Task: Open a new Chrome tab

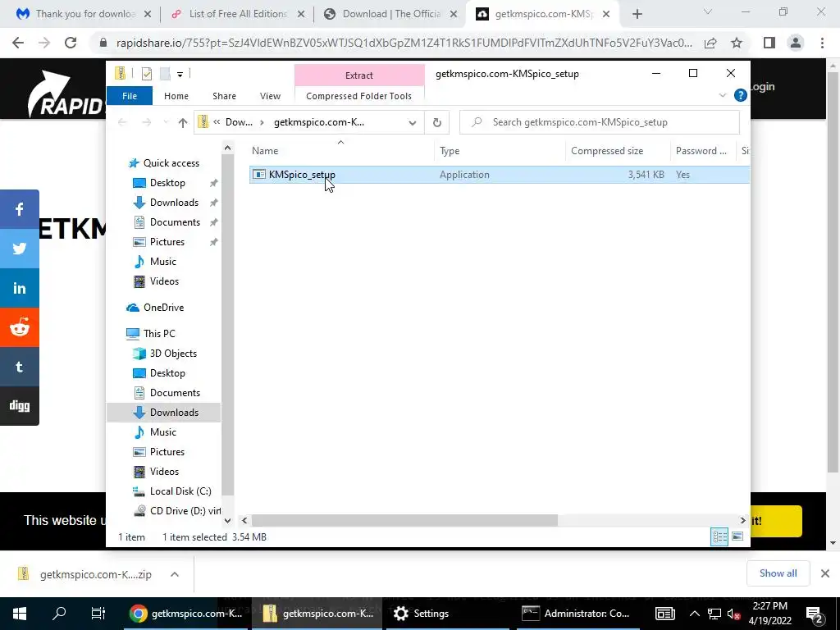Action: 637,15
